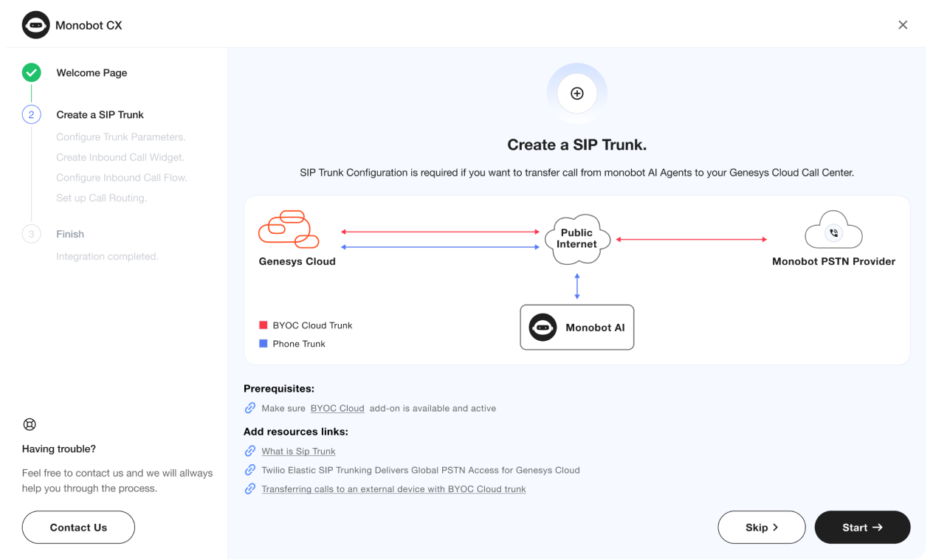Close the setup wizard dialog
This screenshot has height=560, width=933.
903,25
